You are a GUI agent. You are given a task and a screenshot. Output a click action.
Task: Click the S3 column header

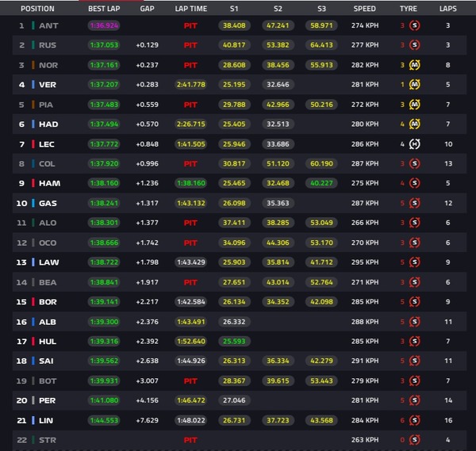click(x=321, y=9)
